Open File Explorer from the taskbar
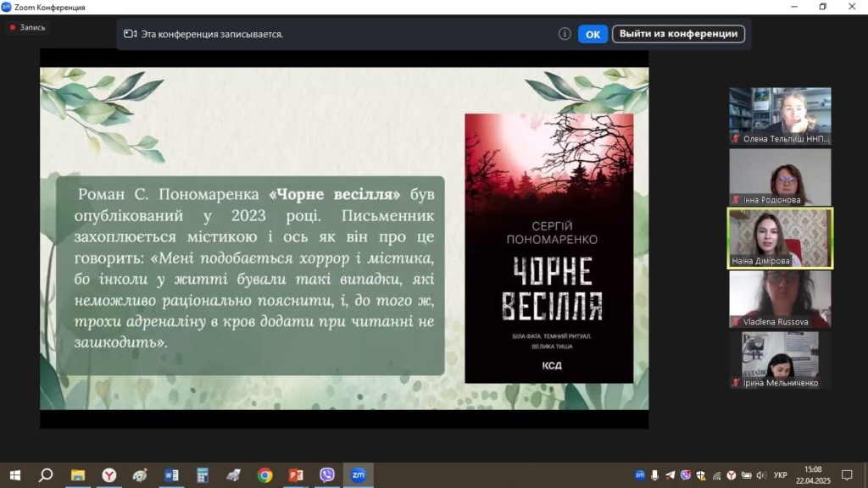Image resolution: width=868 pixels, height=488 pixels. [77, 475]
